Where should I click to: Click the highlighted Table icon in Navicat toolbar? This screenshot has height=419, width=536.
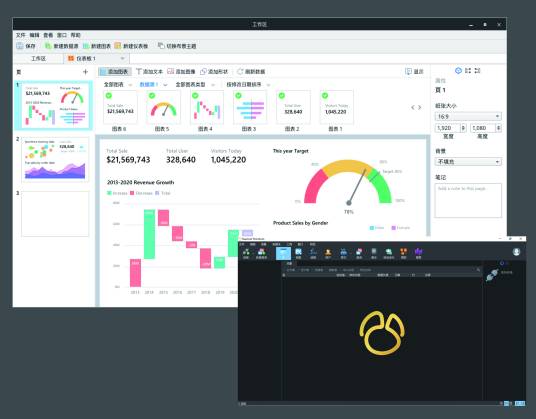[283, 253]
